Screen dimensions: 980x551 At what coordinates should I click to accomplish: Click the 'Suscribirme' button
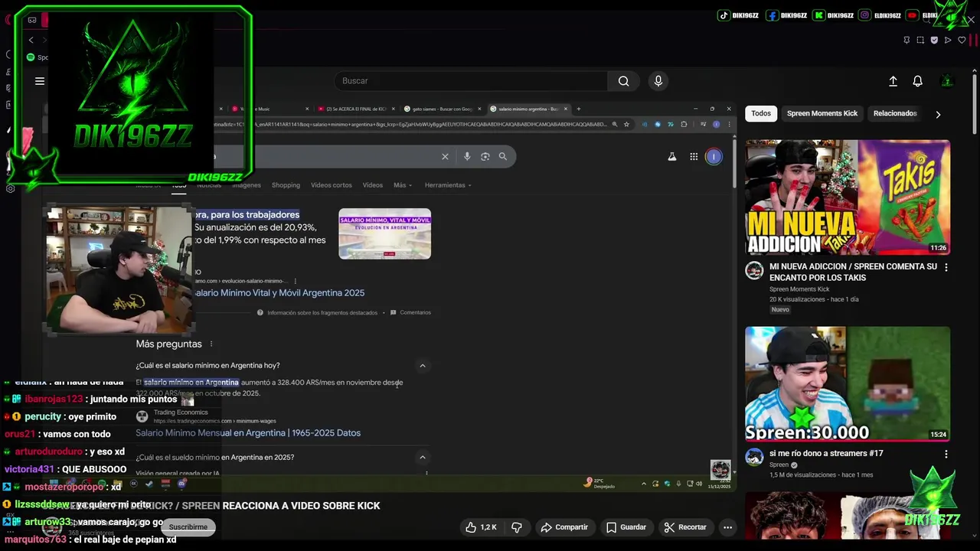pyautogui.click(x=188, y=527)
